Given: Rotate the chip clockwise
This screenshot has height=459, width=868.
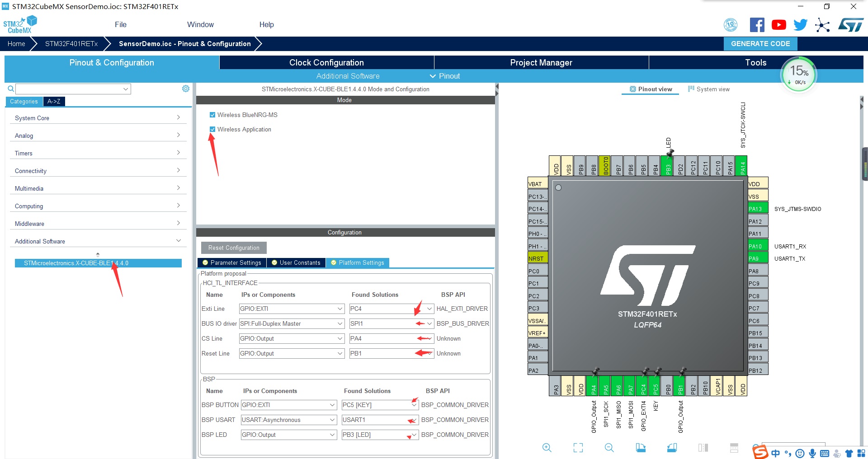Looking at the screenshot, I should (x=641, y=448).
